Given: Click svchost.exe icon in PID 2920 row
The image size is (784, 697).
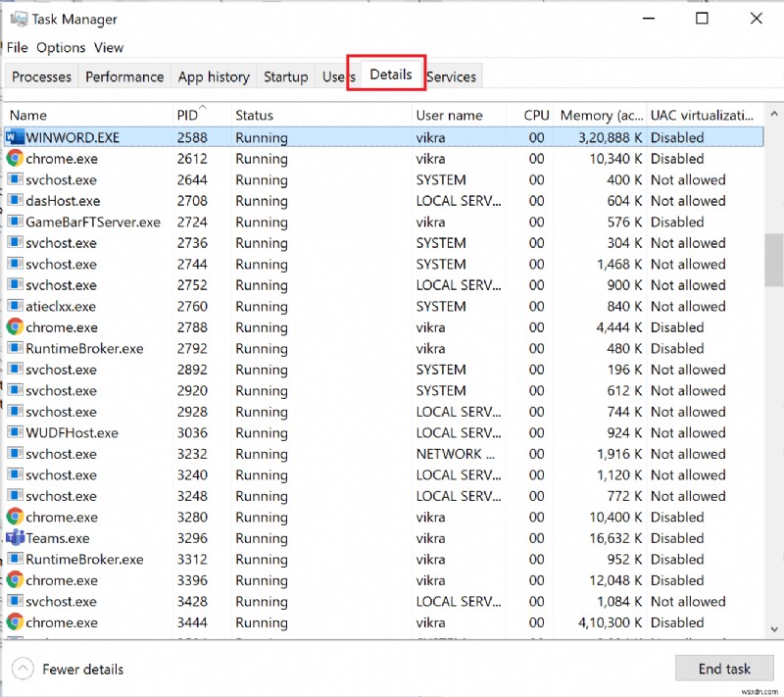Looking at the screenshot, I should pos(15,390).
